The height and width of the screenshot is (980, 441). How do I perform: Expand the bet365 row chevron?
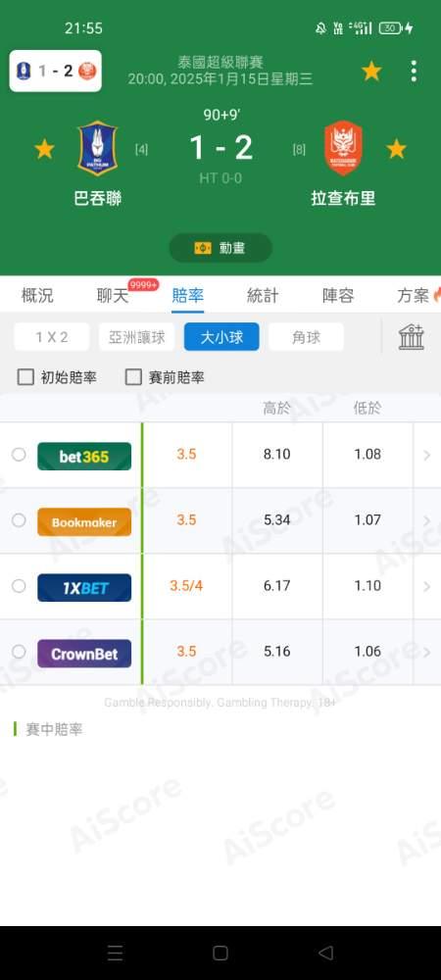pyautogui.click(x=427, y=455)
